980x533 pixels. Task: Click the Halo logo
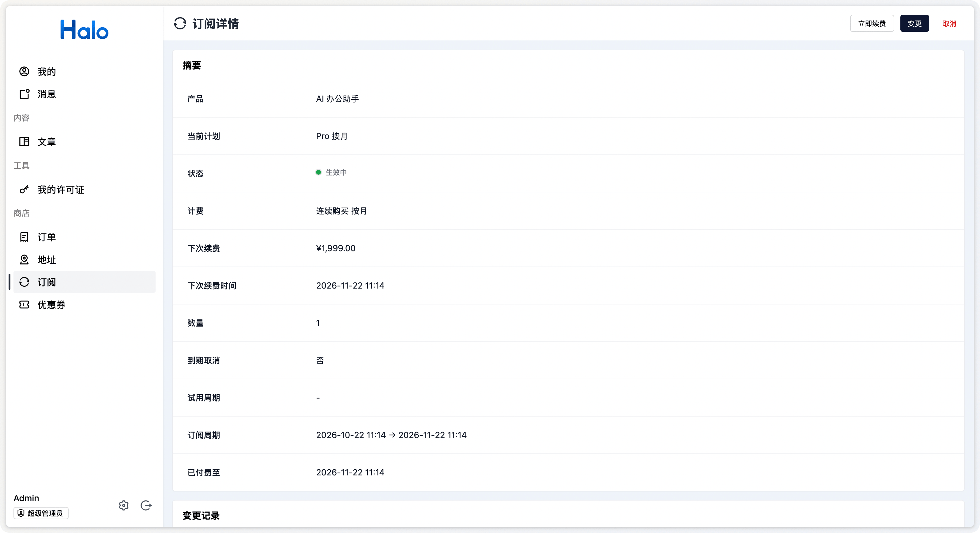pyautogui.click(x=85, y=30)
